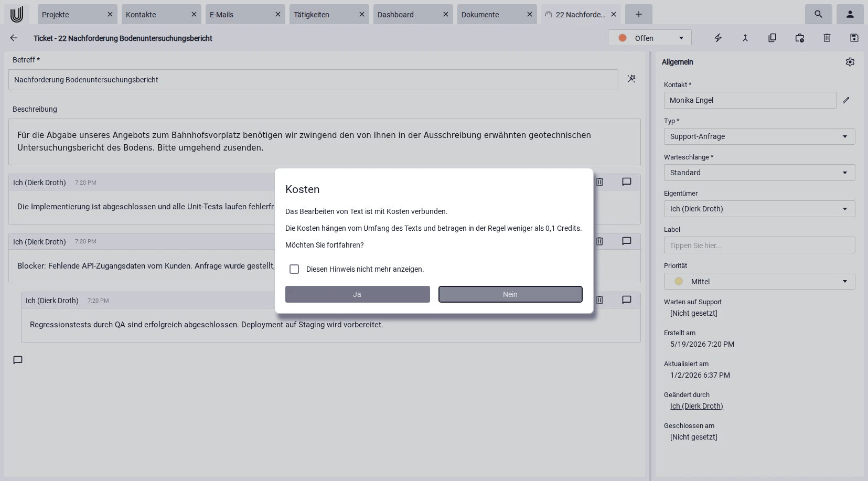Open the user account icon
Image resolution: width=868 pixels, height=481 pixels.
point(850,14)
